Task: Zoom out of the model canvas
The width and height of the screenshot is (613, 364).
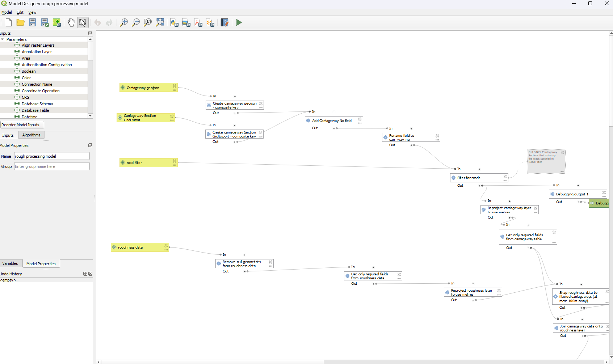Action: pos(136,22)
